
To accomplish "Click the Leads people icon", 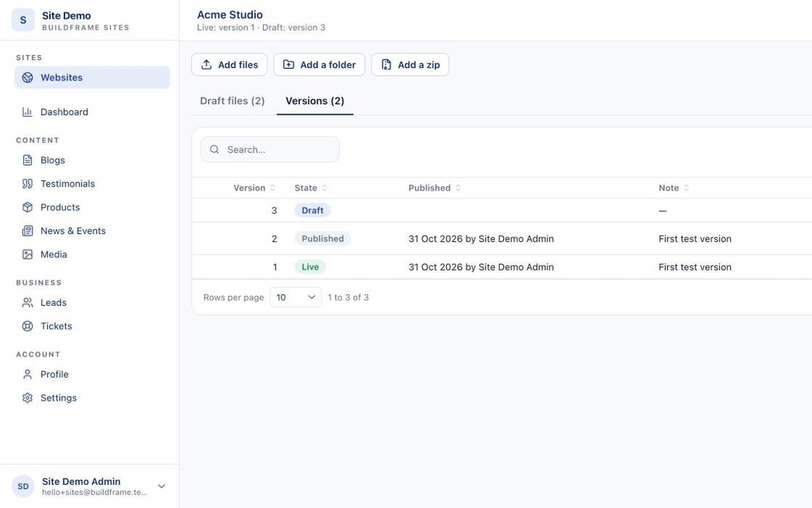I will (27, 303).
